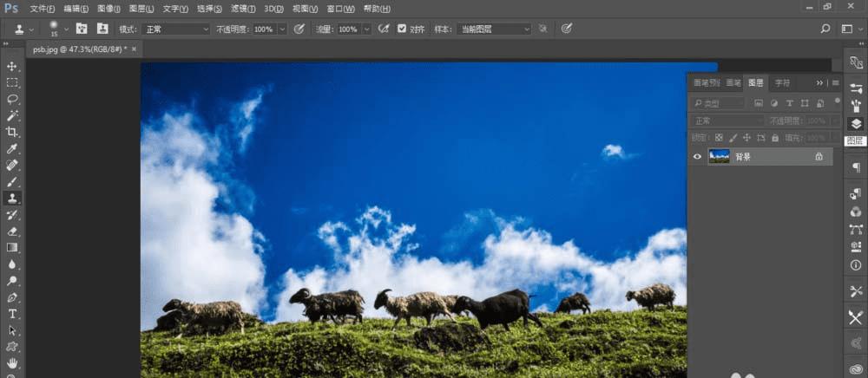Hide the 背景 layer using eye icon
This screenshot has height=378, width=868.
coord(697,157)
